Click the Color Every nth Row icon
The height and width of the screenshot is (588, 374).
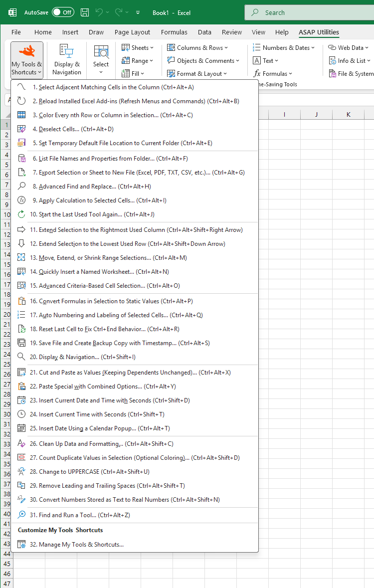(x=21, y=115)
